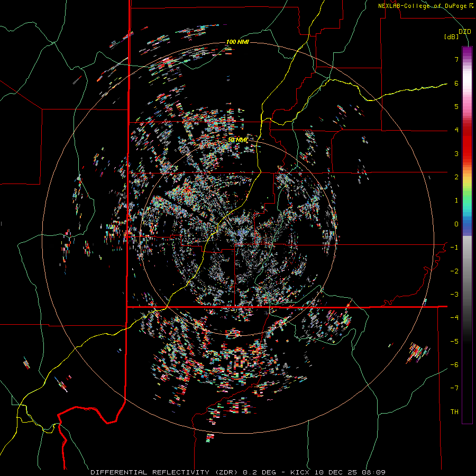Click the 1 value on the color scale
The image size is (476, 476).
456,200
